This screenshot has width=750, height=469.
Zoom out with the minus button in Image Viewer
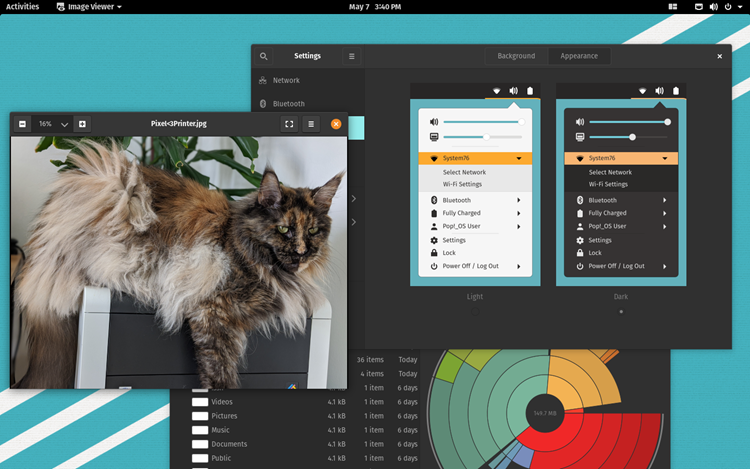pyautogui.click(x=22, y=124)
